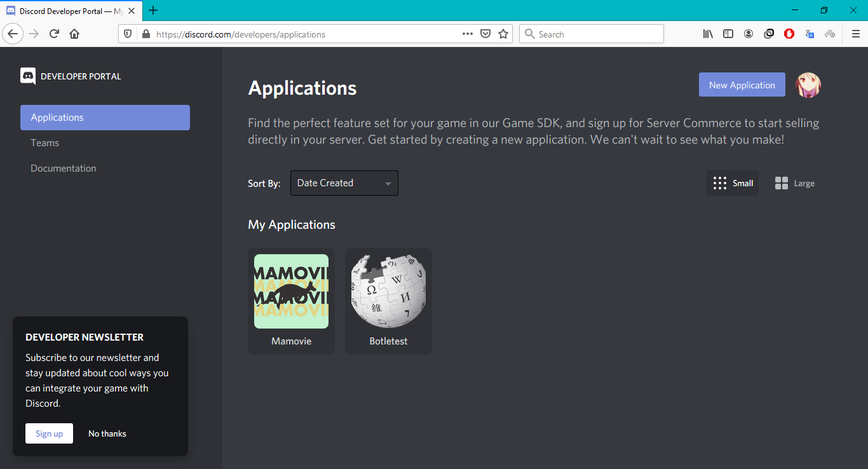The width and height of the screenshot is (868, 469).
Task: Go back with the browser back arrow
Action: (13, 34)
